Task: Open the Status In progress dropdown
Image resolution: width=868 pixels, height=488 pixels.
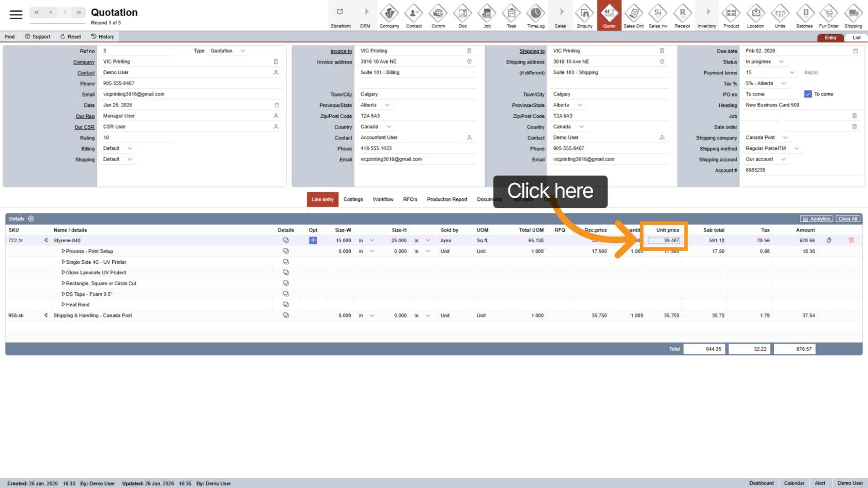Action: 781,62
